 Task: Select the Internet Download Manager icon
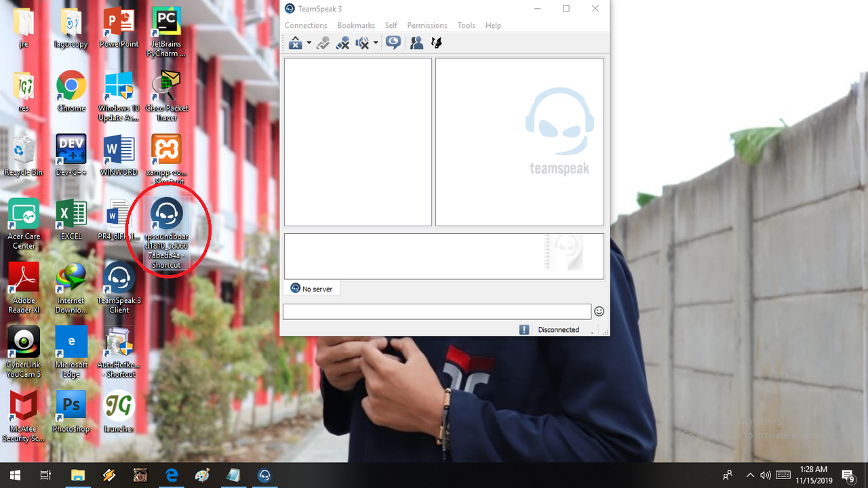point(71,288)
